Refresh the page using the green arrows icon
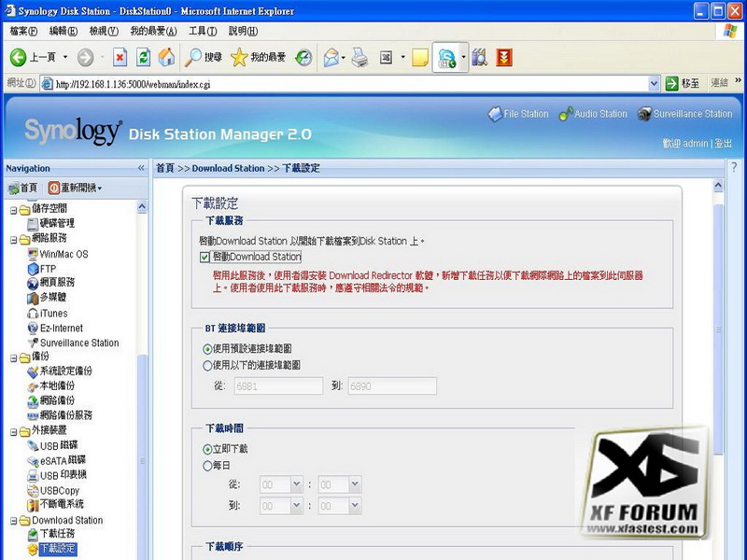Screen dimensions: 747x560 tap(144, 58)
